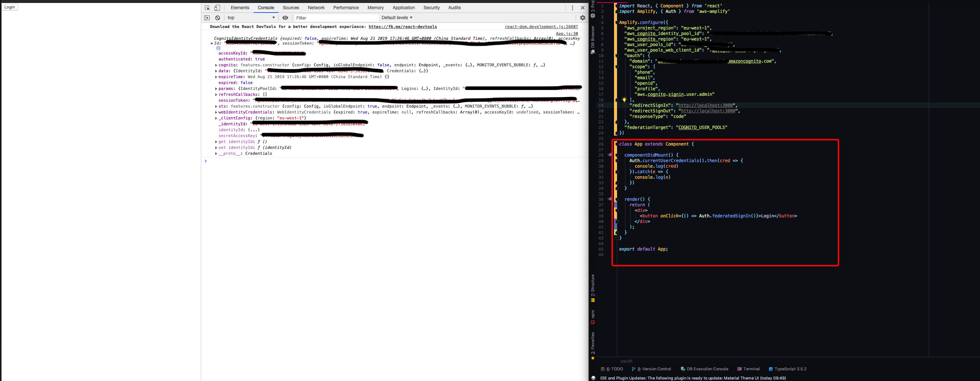
Task: Expand the cognito object in console
Action: point(216,64)
